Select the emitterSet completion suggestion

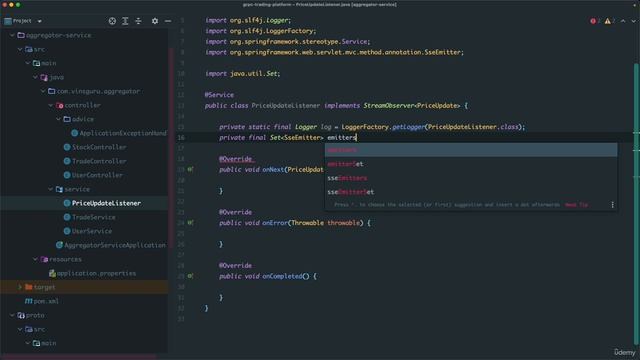click(x=471, y=164)
